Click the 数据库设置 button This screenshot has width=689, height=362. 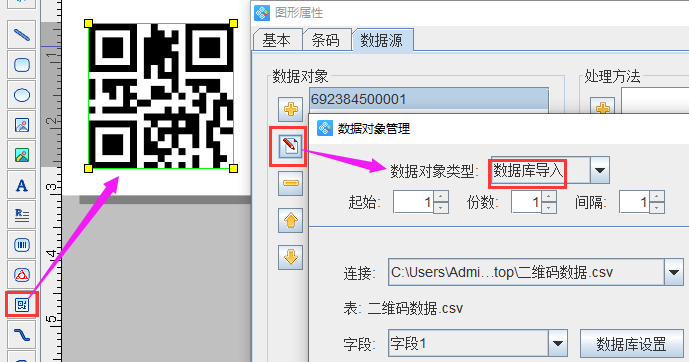pyautogui.click(x=631, y=344)
